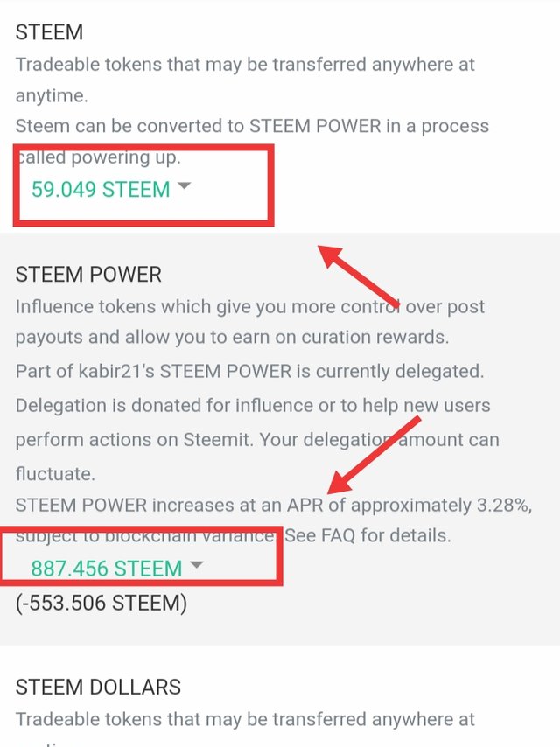Click the caret arrow beside 887.456 STEEM
The image size is (560, 747).
pyautogui.click(x=196, y=564)
